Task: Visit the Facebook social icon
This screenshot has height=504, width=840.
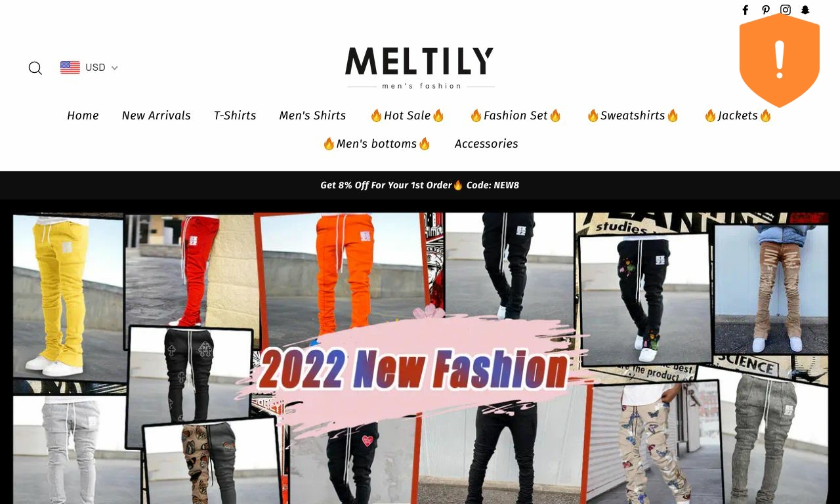Action: pos(745,10)
